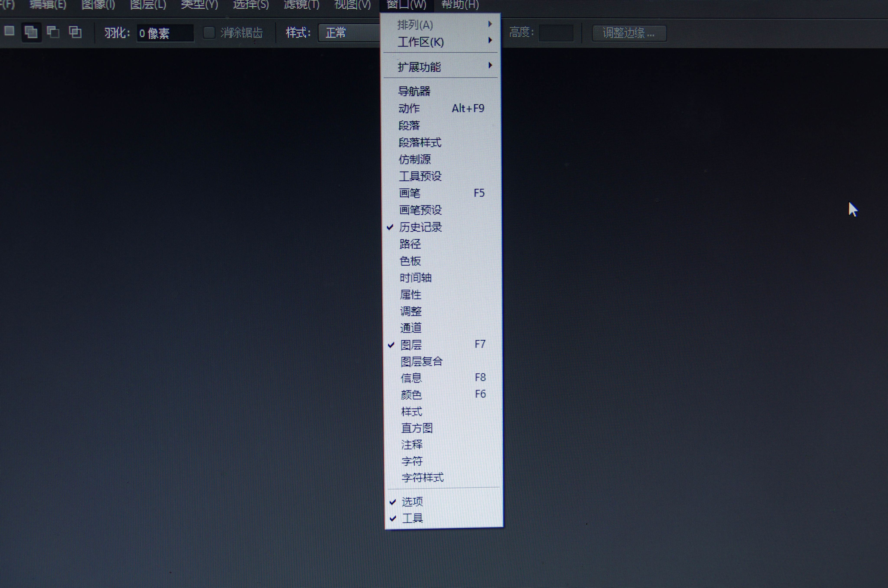Open the 编辑(E) menu
The height and width of the screenshot is (588, 888).
click(48, 5)
